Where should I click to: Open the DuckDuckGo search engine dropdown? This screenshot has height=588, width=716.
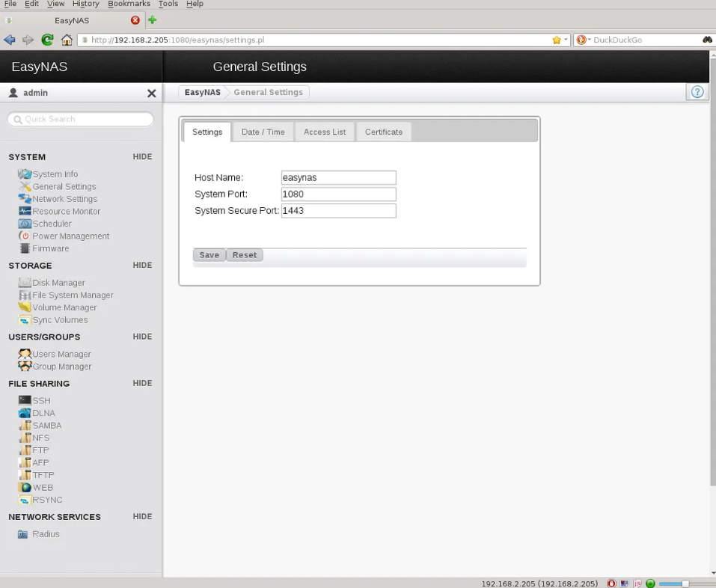pos(589,40)
